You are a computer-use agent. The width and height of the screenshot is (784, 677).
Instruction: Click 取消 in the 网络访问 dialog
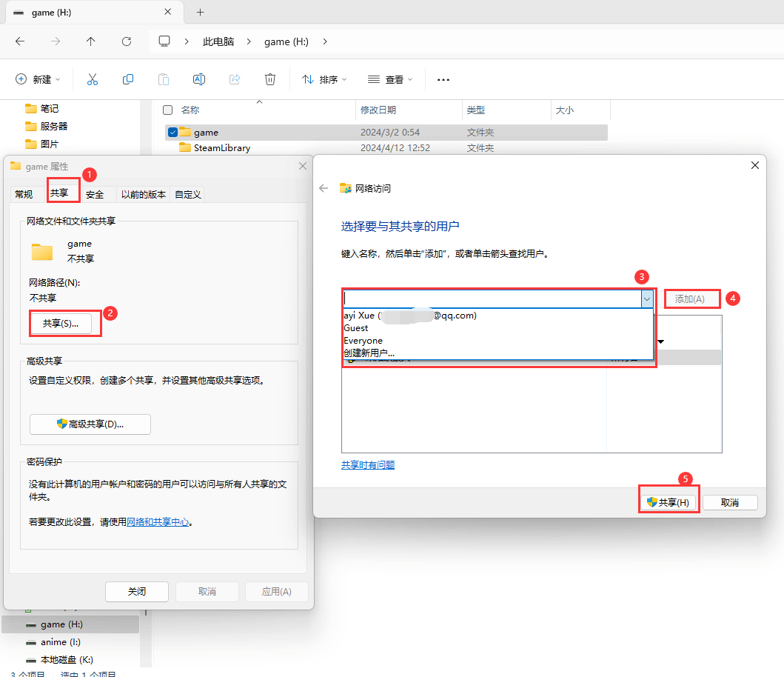(x=730, y=502)
